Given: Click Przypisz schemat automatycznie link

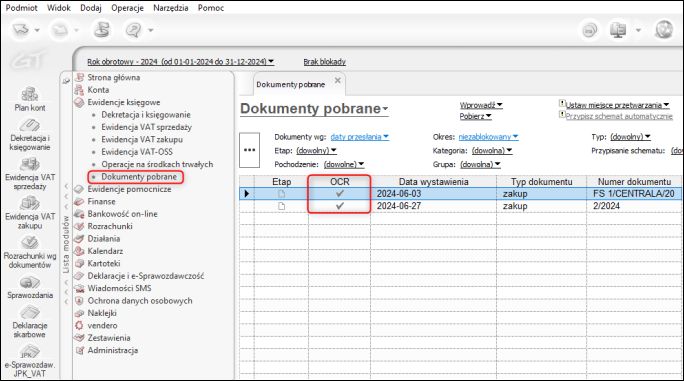Looking at the screenshot, I should (x=619, y=116).
